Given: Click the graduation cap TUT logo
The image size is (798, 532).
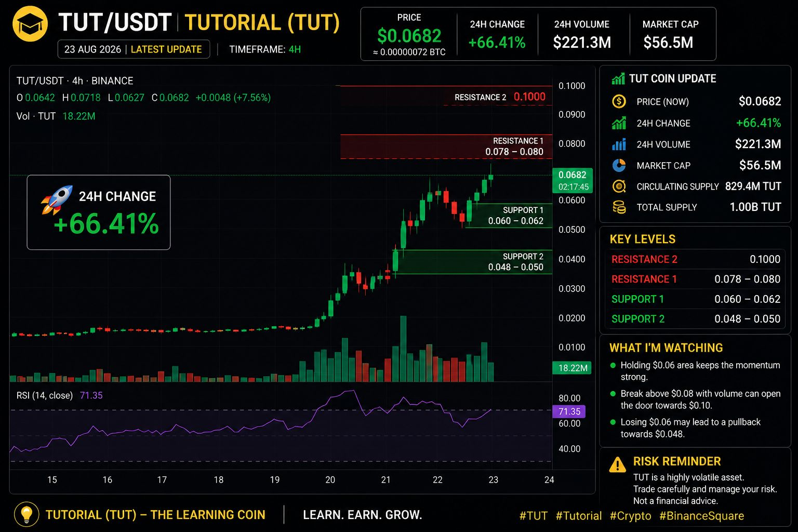Looking at the screenshot, I should coord(30,24).
